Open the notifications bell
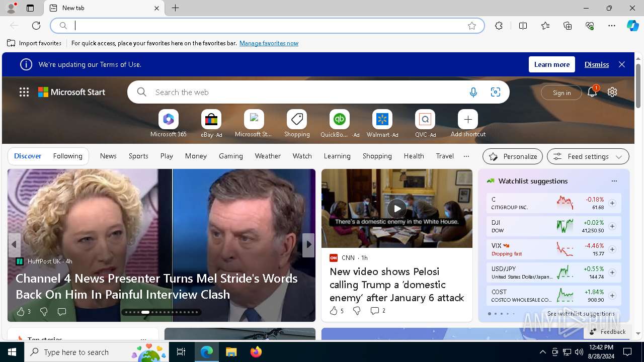Viewport: 644px width, 362px height. pos(592,92)
